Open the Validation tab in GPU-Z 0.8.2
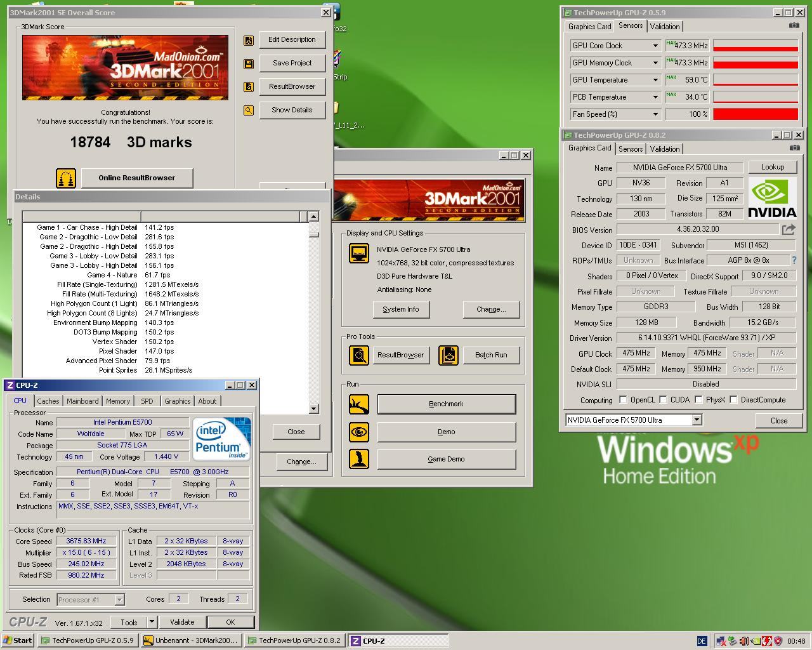The height and width of the screenshot is (650, 812). pyautogui.click(x=665, y=149)
